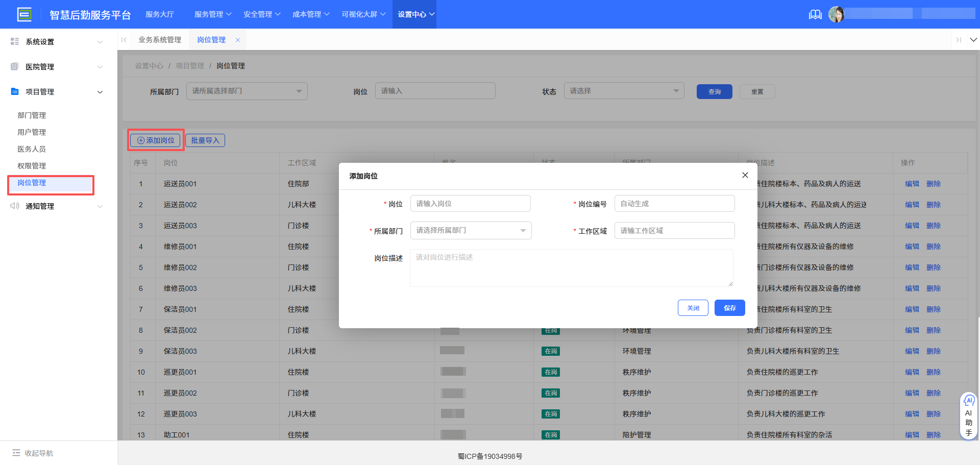The height and width of the screenshot is (465, 980).
Task: Click the platform logo icon
Action: 24,14
